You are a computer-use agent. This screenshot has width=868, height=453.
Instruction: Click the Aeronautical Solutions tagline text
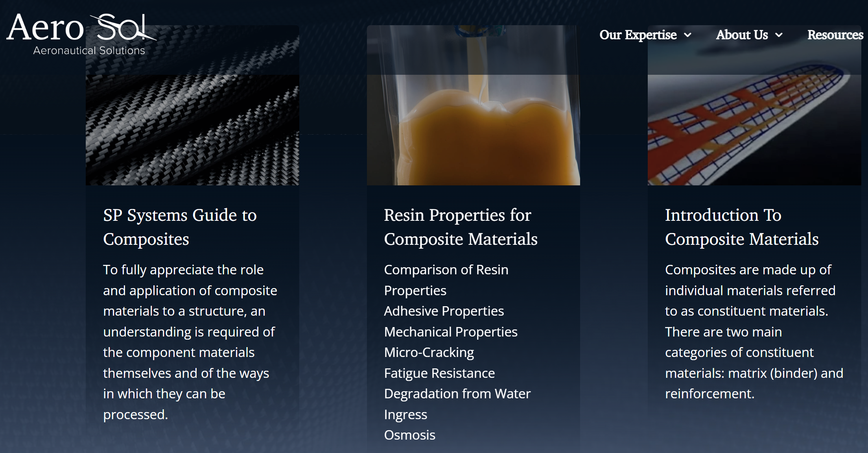[89, 50]
